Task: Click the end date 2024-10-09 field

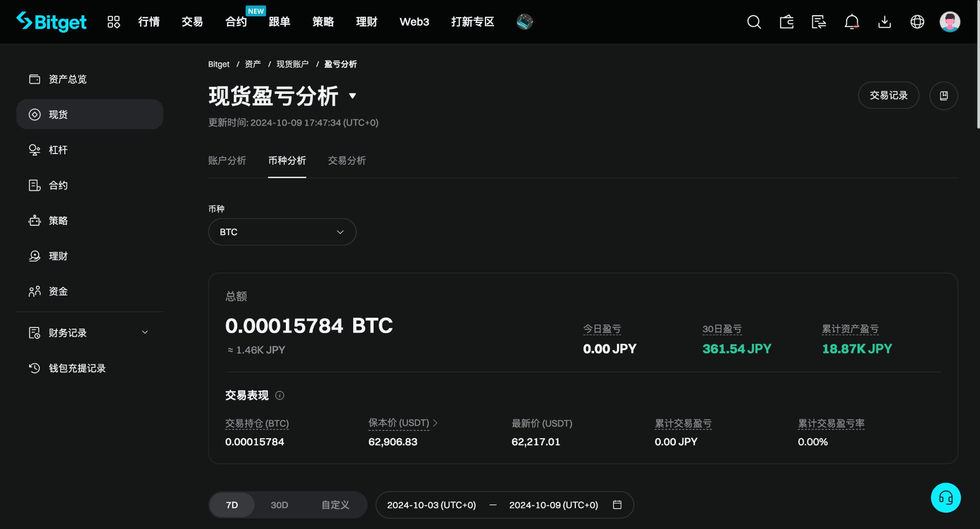Action: [x=554, y=505]
